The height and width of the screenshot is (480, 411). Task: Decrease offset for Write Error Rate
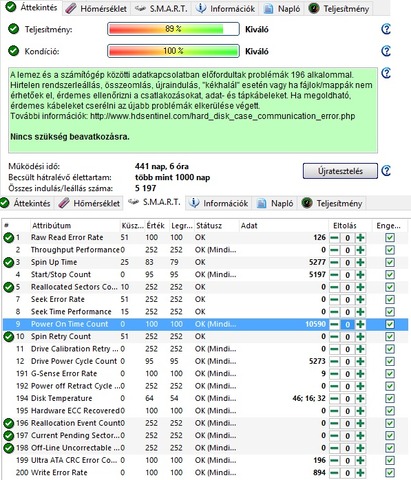tap(334, 473)
